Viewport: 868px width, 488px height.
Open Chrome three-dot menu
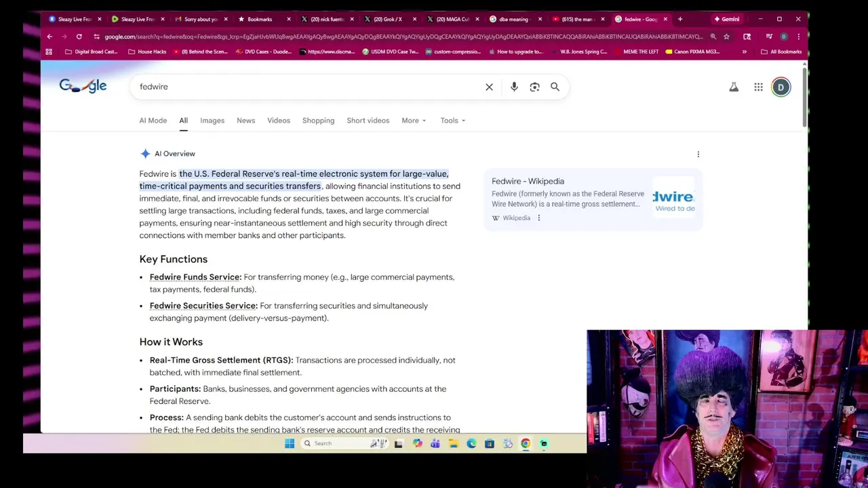(798, 37)
